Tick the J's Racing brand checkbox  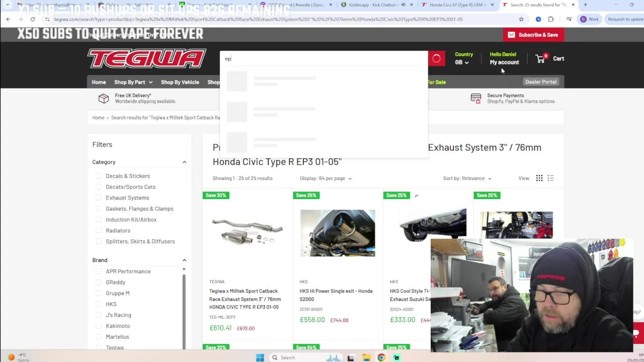[99, 315]
